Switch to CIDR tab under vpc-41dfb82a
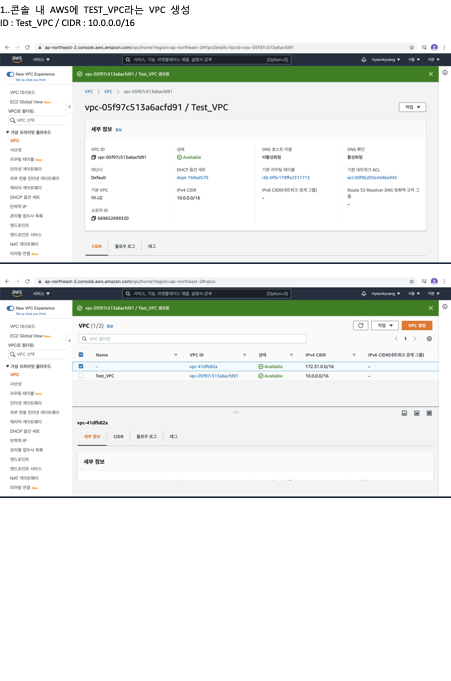Viewport: 451px width, 681px height. [118, 436]
